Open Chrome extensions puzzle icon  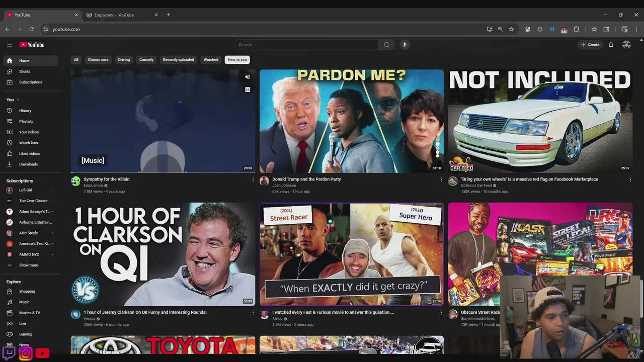coord(577,29)
